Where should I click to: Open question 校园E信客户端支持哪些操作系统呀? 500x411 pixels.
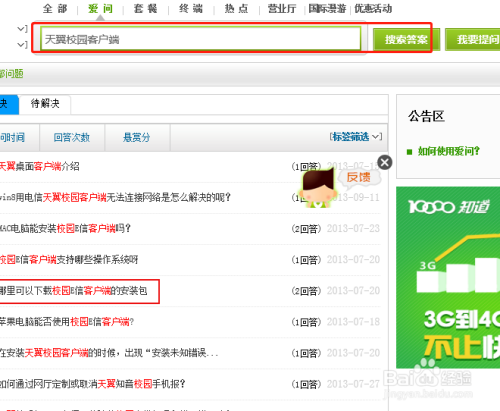(69, 259)
